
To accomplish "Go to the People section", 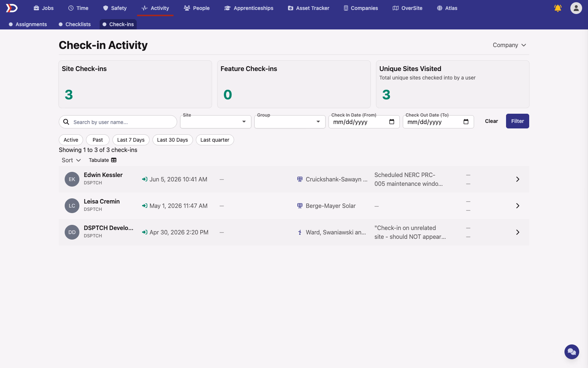I will pyautogui.click(x=197, y=8).
